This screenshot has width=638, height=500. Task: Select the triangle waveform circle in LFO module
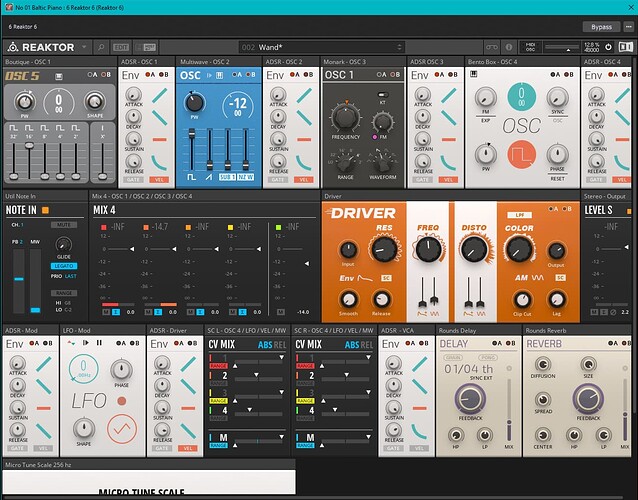pos(122,428)
